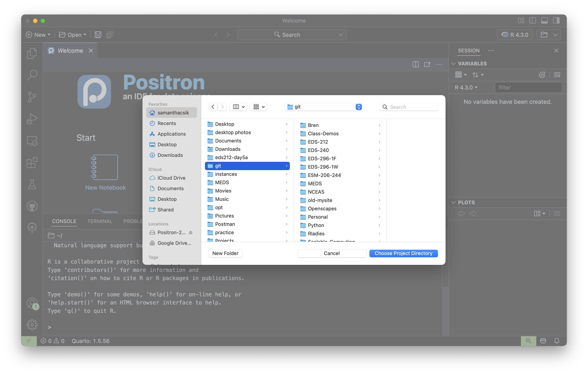Click New Folder button
This screenshot has height=374, width=588.
click(225, 253)
